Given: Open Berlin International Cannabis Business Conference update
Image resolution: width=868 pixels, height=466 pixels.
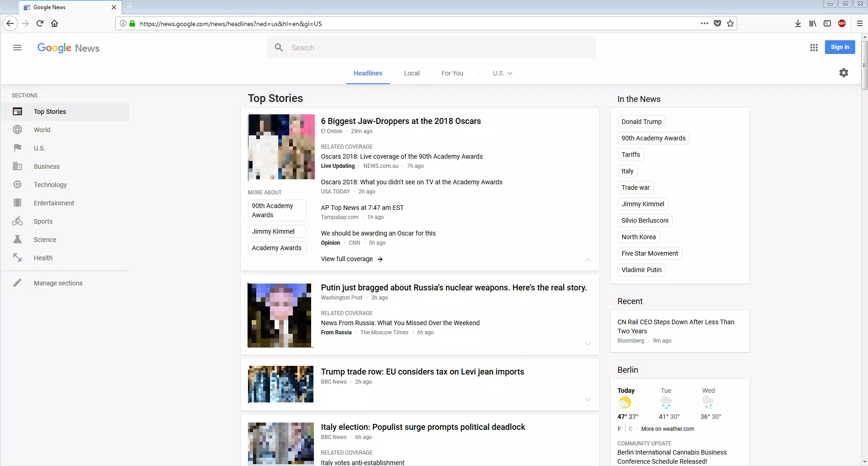Looking at the screenshot, I should (672, 457).
